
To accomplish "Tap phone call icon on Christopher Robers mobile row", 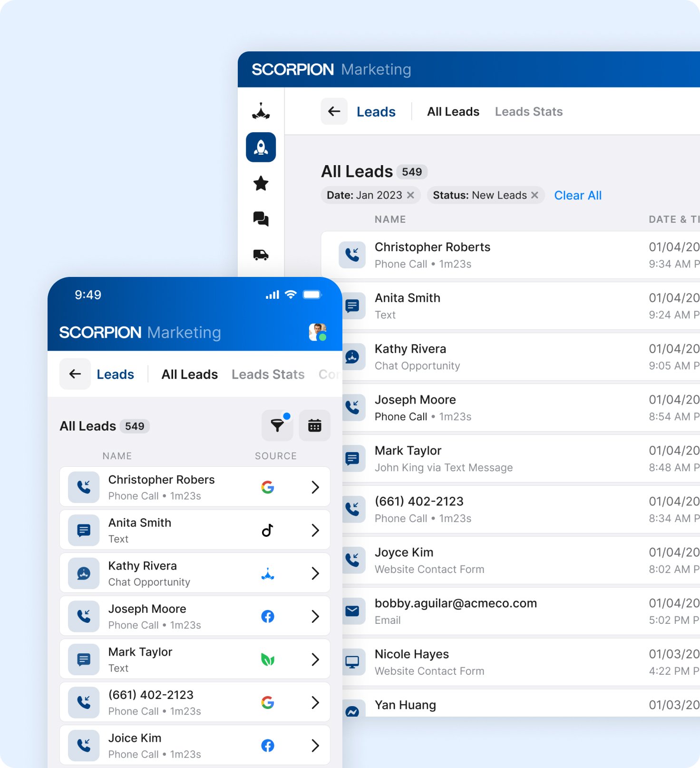I will [84, 487].
